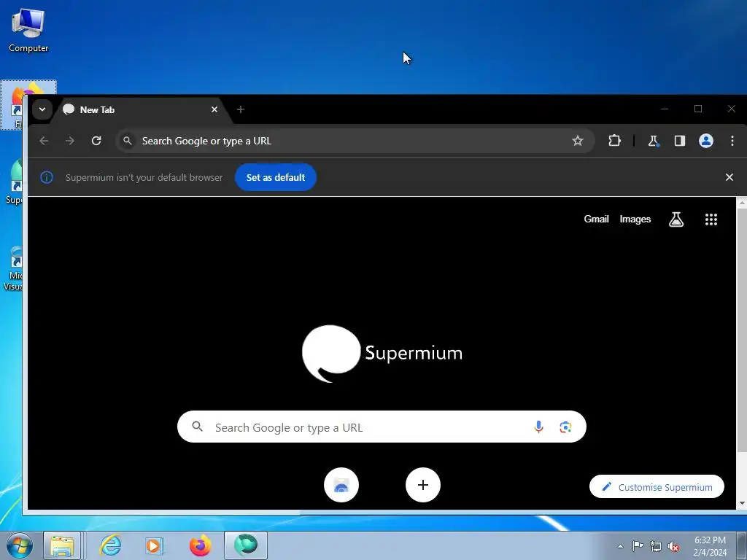The width and height of the screenshot is (747, 560).
Task: Start voice search with microphone
Action: point(539,427)
